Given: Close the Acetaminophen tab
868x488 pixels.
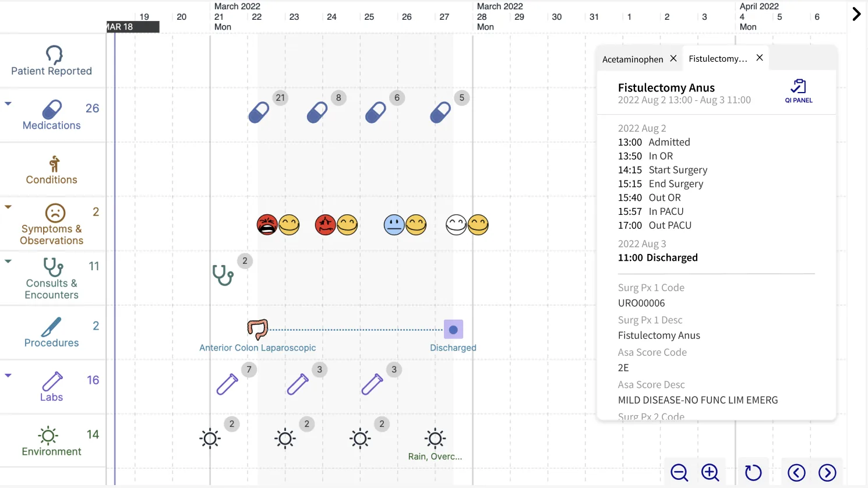Looking at the screenshot, I should point(673,58).
